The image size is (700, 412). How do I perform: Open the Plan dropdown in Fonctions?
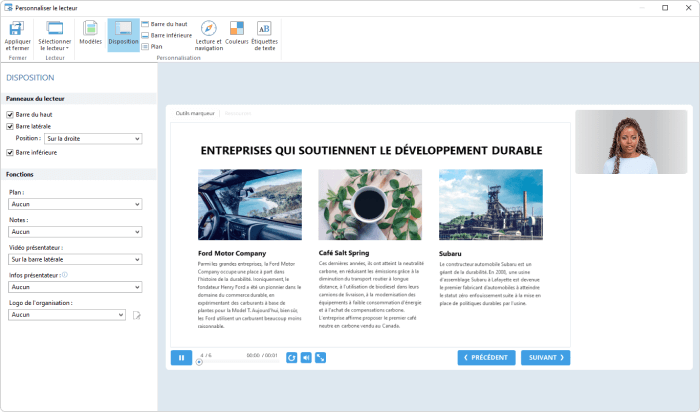(75, 204)
